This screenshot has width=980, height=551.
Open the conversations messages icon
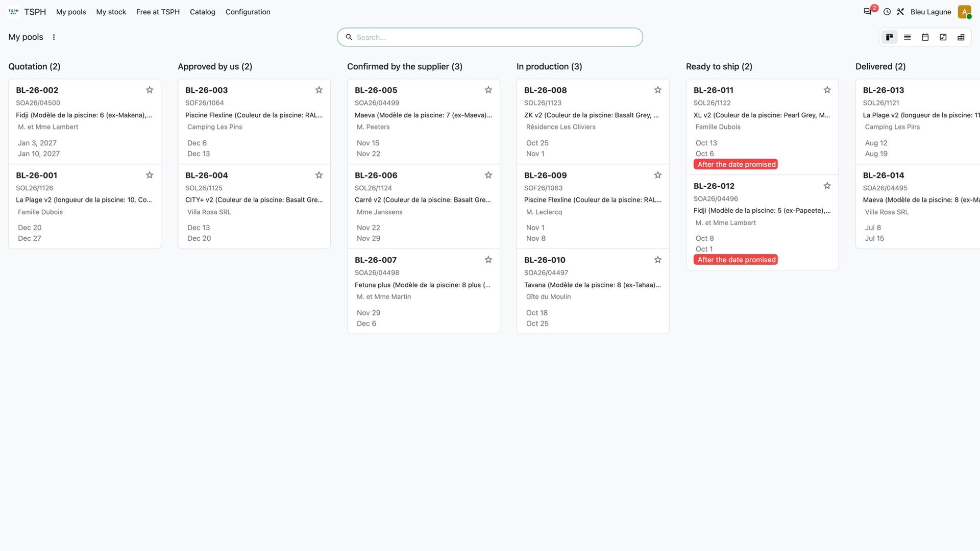(x=867, y=12)
